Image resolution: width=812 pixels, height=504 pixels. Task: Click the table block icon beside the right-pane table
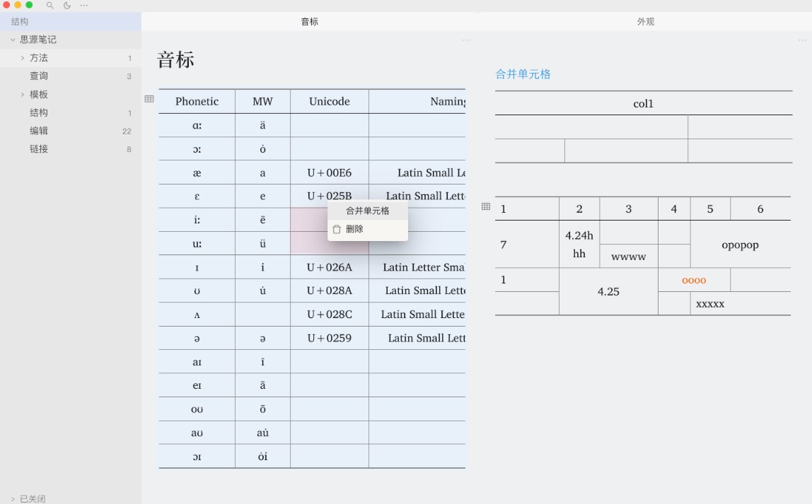486,206
